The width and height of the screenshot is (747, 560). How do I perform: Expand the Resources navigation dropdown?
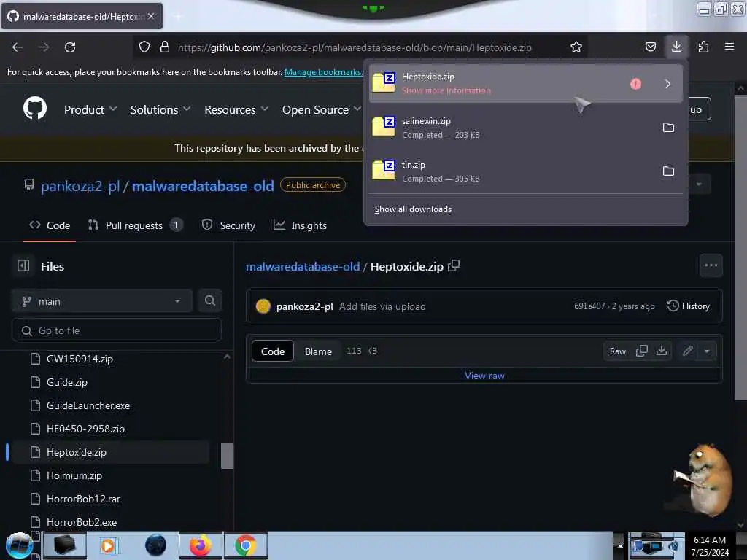coord(236,109)
